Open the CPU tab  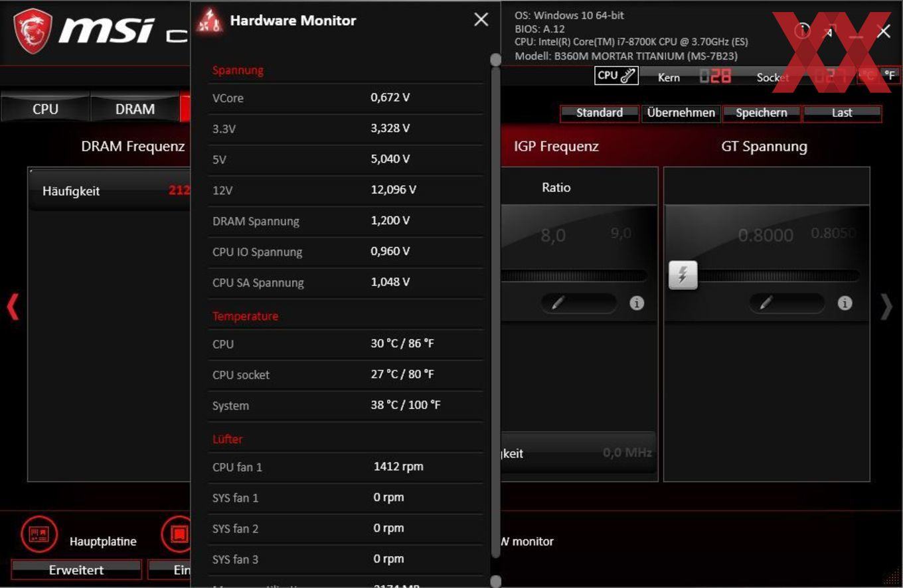[45, 109]
